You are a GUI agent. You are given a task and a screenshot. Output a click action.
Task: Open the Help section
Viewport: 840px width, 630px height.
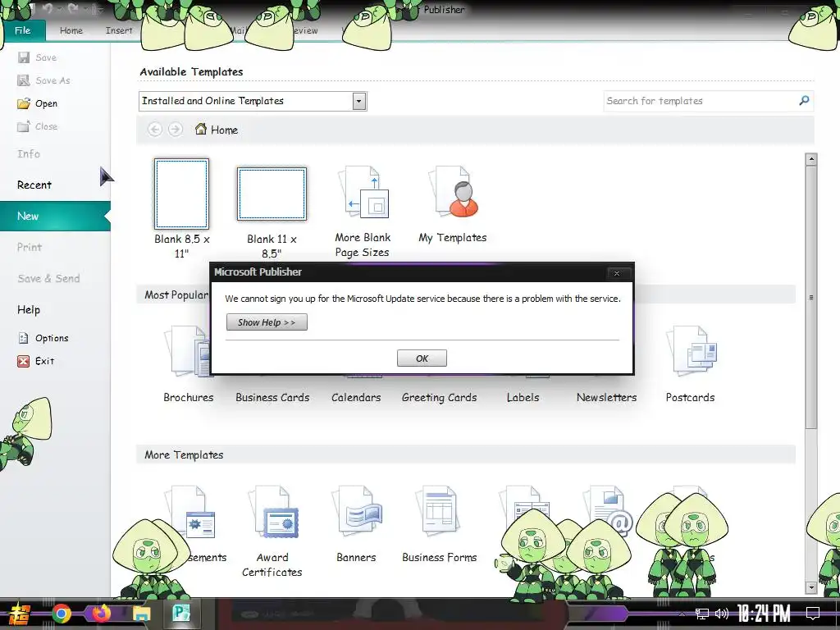(29, 309)
